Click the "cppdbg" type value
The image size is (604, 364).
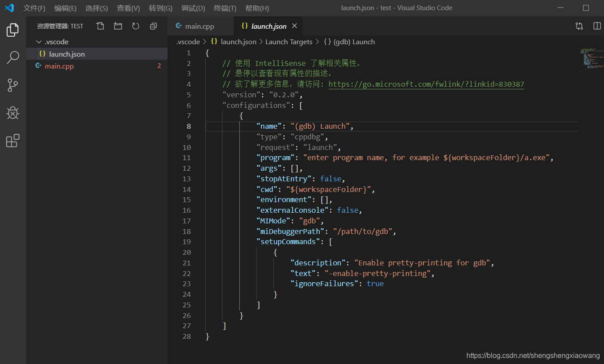[x=307, y=137]
